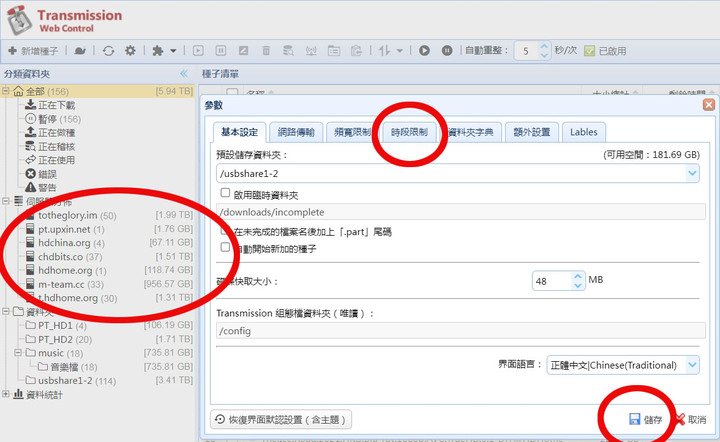Open dropdown next to speed arrows icon
The width and height of the screenshot is (720, 442).
399,51
